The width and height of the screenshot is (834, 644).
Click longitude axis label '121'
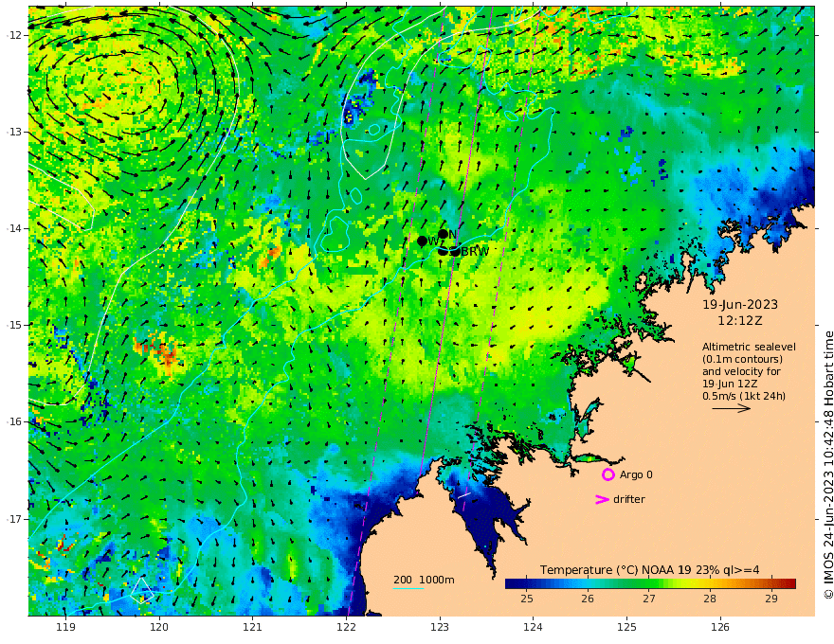pyautogui.click(x=253, y=628)
